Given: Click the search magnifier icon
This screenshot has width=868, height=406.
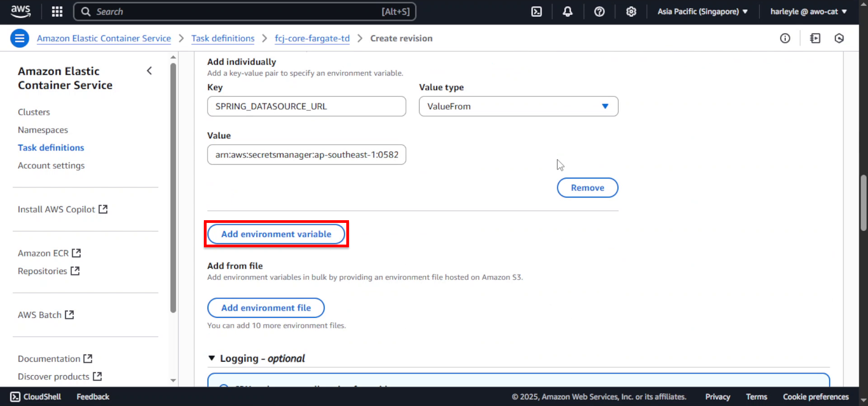Looking at the screenshot, I should point(86,12).
